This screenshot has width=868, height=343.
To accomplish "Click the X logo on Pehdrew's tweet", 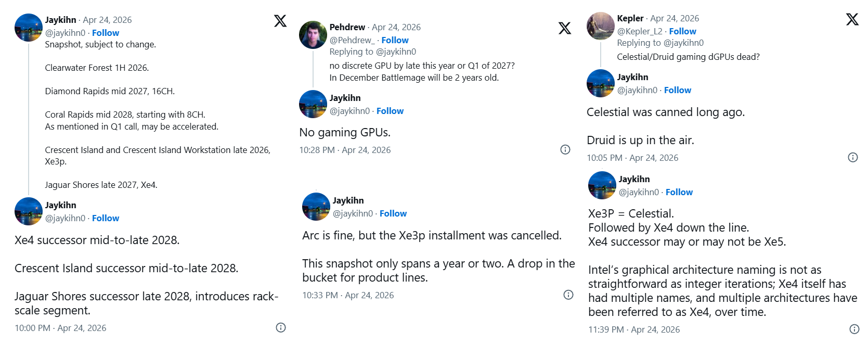I will [564, 28].
